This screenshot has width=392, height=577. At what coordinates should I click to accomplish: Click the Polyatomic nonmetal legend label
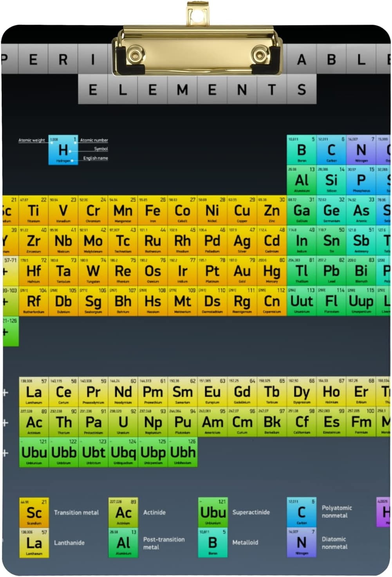[x=336, y=512]
